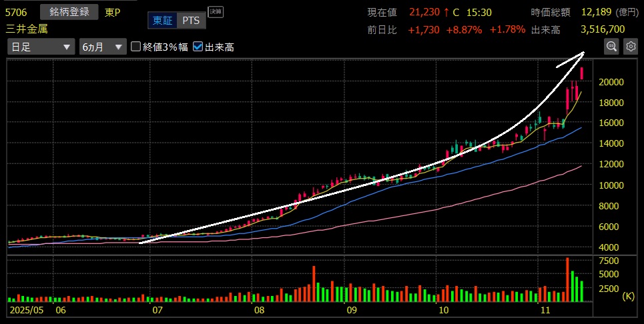This screenshot has width=644, height=324.
Task: Open the 日足 chart period dropdown
Action: tap(41, 47)
